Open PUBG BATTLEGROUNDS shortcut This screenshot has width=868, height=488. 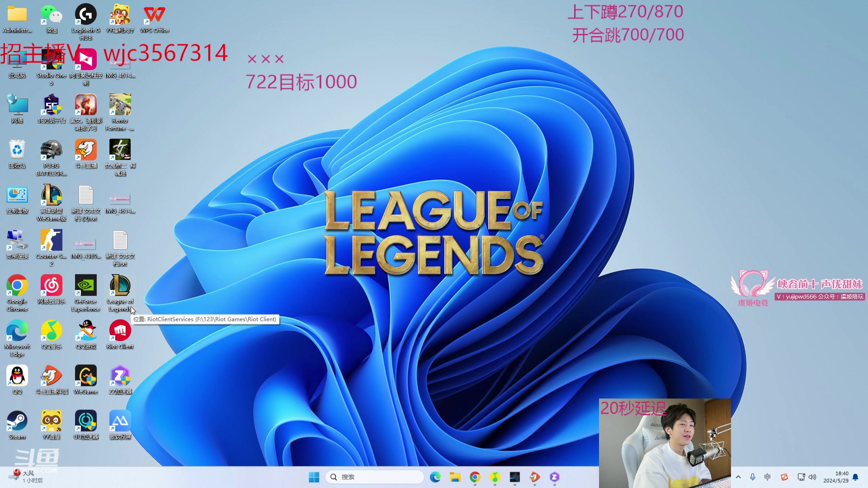pyautogui.click(x=52, y=157)
